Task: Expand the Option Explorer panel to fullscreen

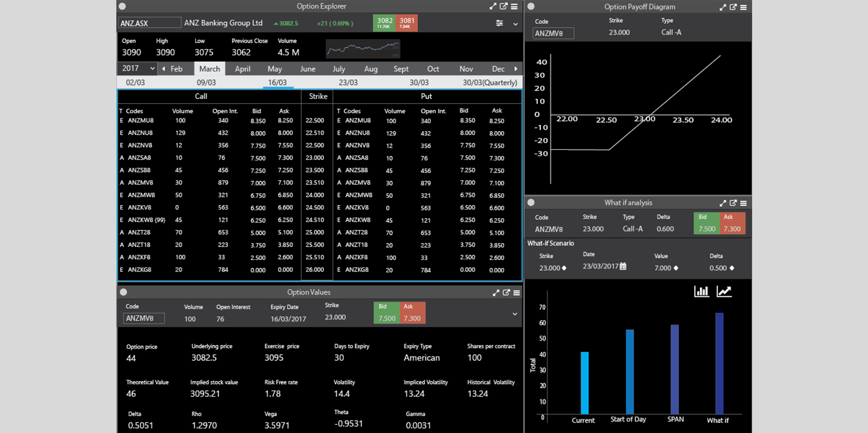Action: [493, 6]
